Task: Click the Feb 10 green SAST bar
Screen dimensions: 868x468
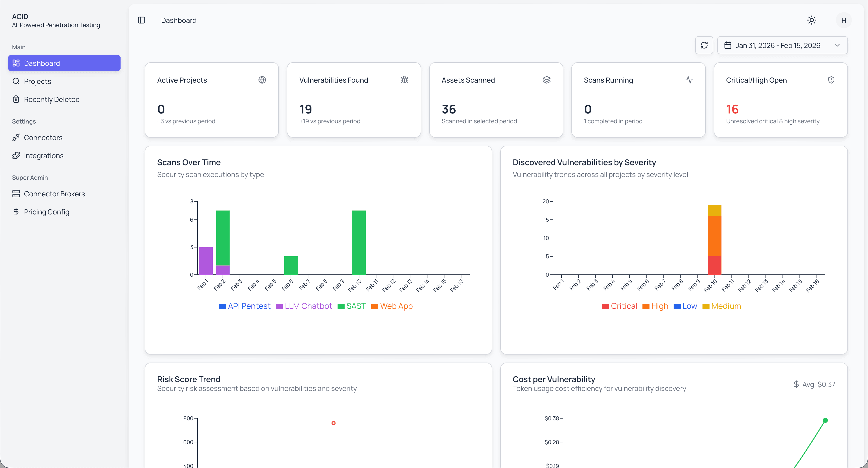Action: pyautogui.click(x=359, y=242)
